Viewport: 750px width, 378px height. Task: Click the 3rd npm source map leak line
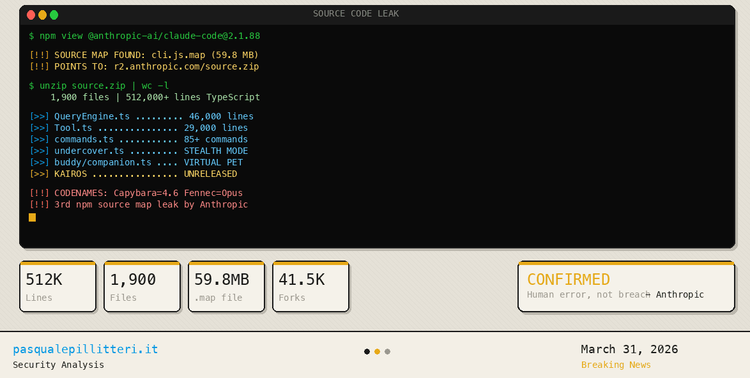click(139, 204)
